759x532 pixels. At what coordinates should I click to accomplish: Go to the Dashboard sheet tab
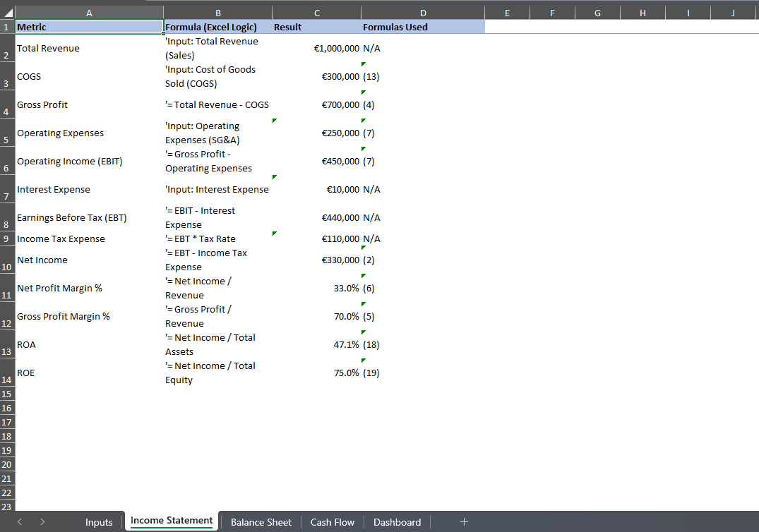coord(397,522)
